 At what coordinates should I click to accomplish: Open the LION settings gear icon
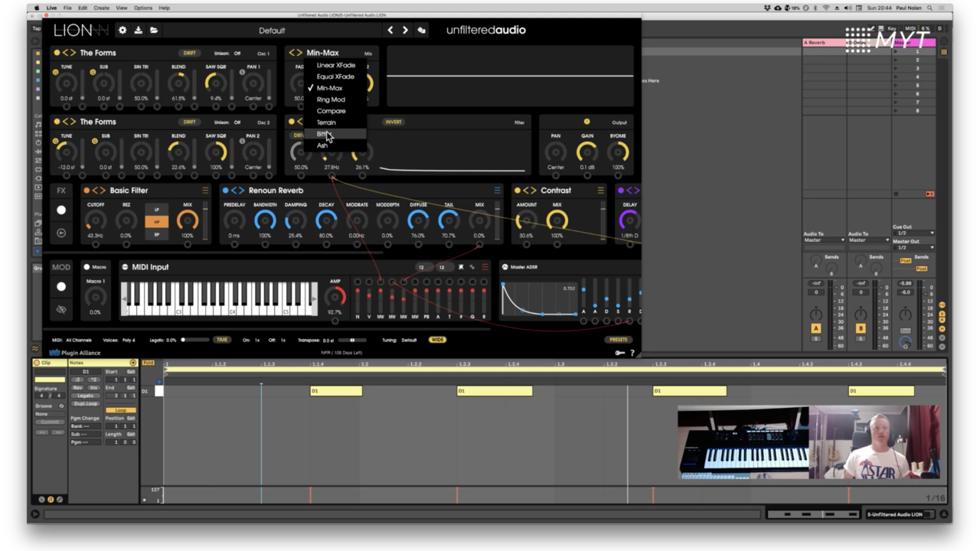coord(122,31)
